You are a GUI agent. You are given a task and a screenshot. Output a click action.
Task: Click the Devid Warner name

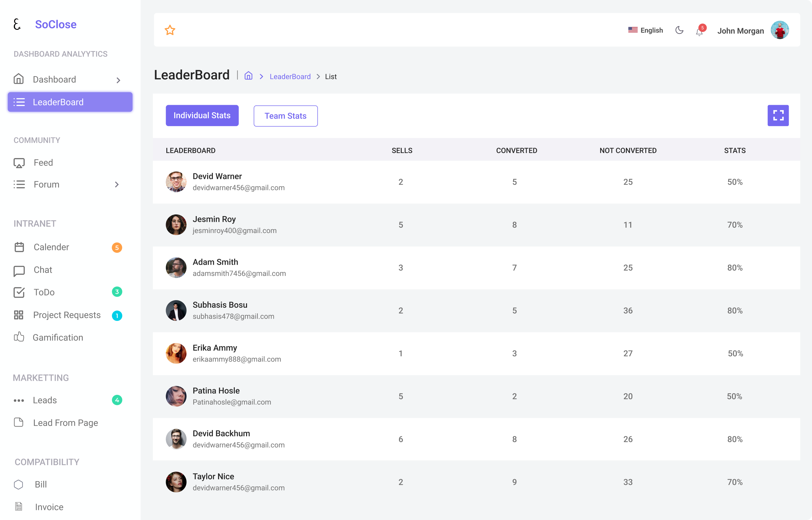coord(217,176)
